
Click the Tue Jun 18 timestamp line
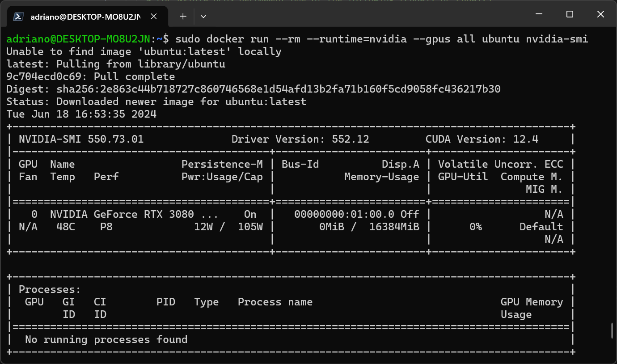(x=81, y=114)
